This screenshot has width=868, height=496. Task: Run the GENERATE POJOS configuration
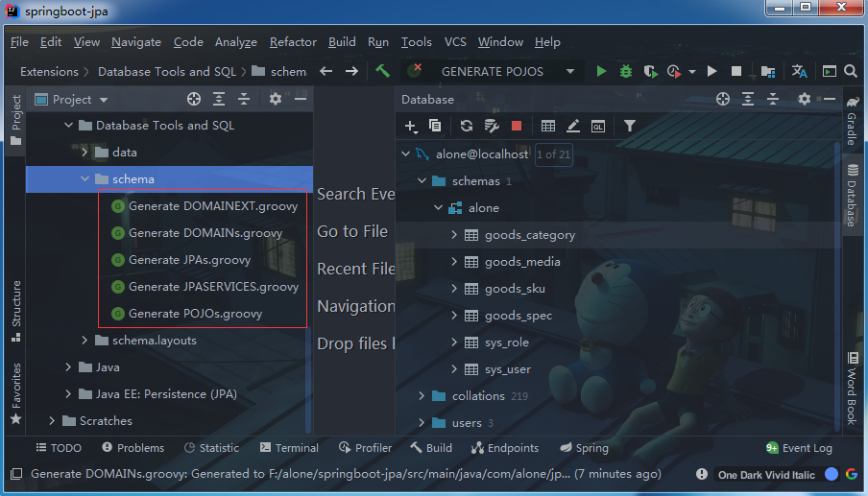click(x=601, y=71)
